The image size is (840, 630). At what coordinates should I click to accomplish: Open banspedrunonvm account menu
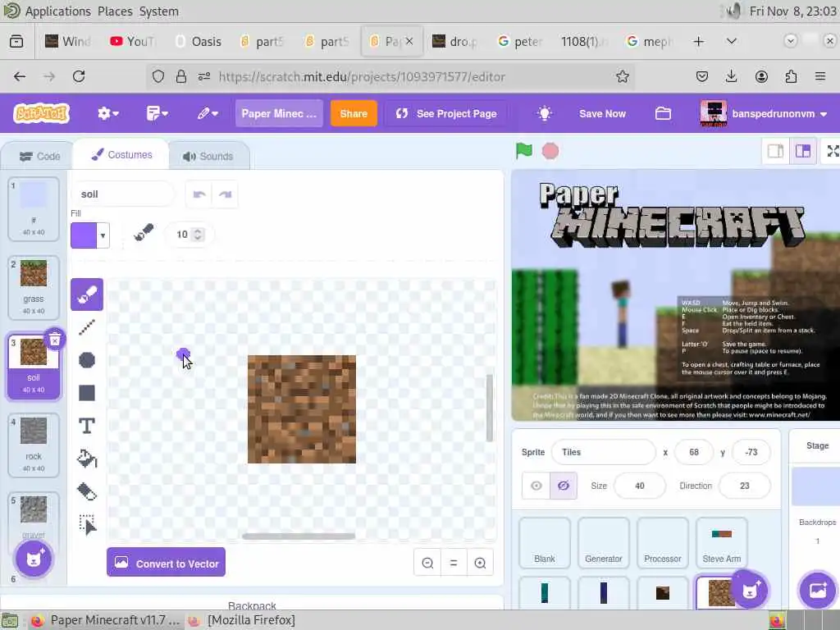765,113
